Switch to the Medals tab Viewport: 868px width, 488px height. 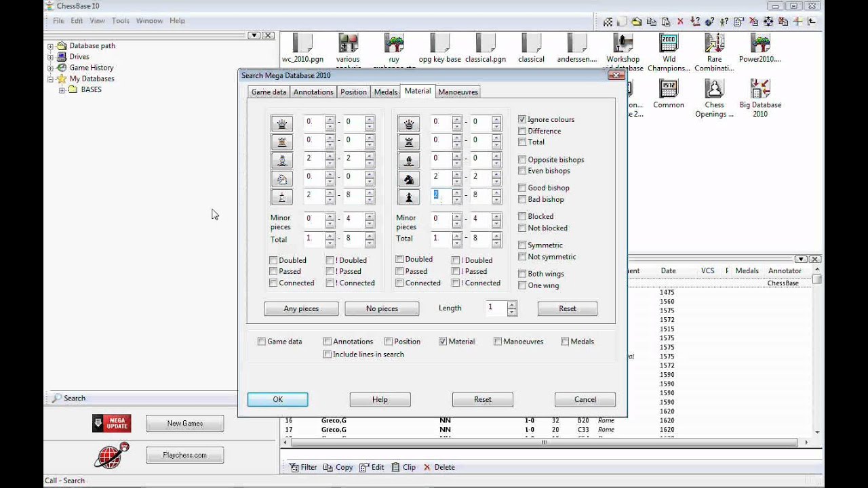386,91
